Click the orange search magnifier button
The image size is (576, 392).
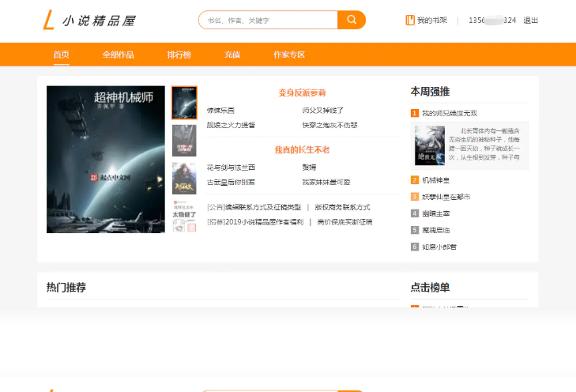pyautogui.click(x=352, y=20)
